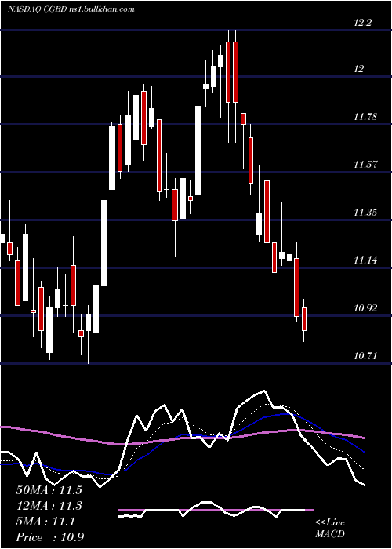This screenshot has width=392, height=549.
Task: Click inside the MACD inset chart box
Action: click(216, 510)
